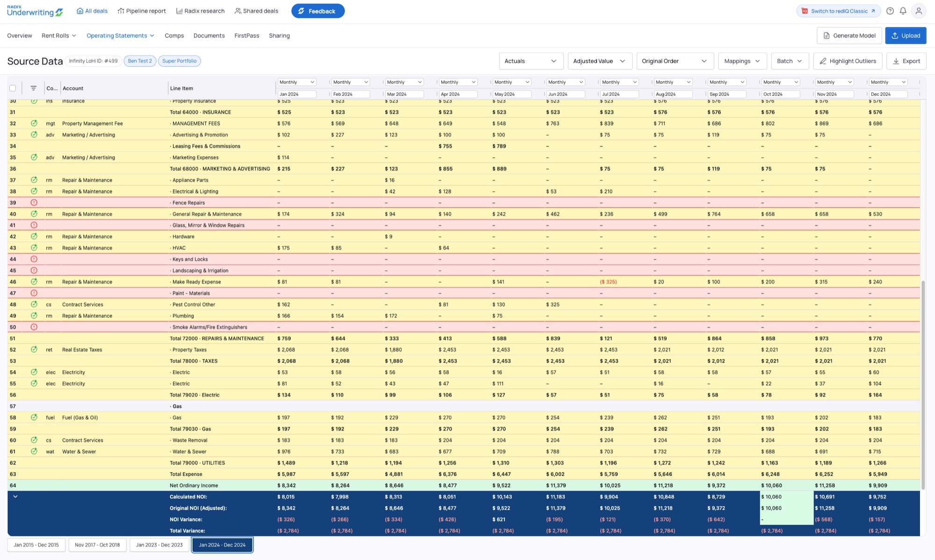Click the Ben Test 2 tag

click(140, 61)
